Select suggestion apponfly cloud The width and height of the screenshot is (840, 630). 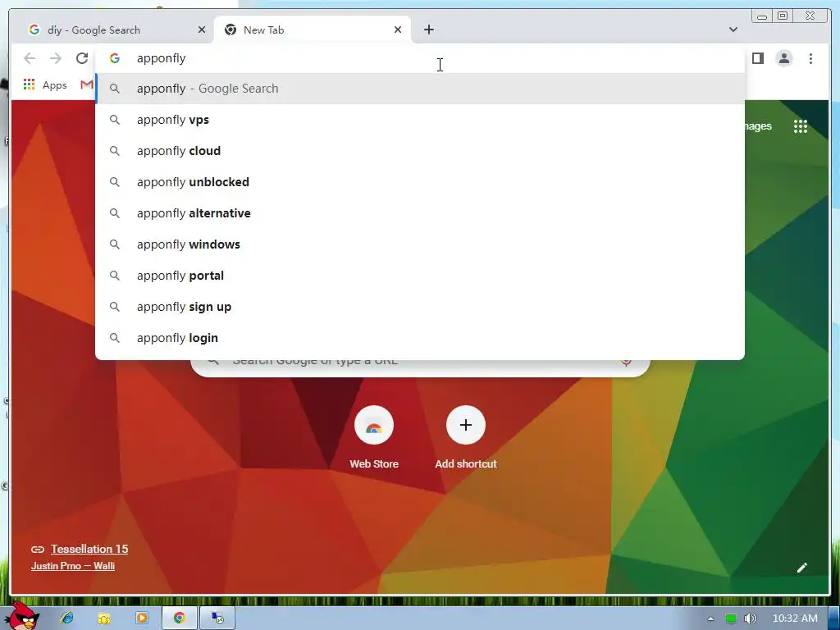pyautogui.click(x=420, y=151)
